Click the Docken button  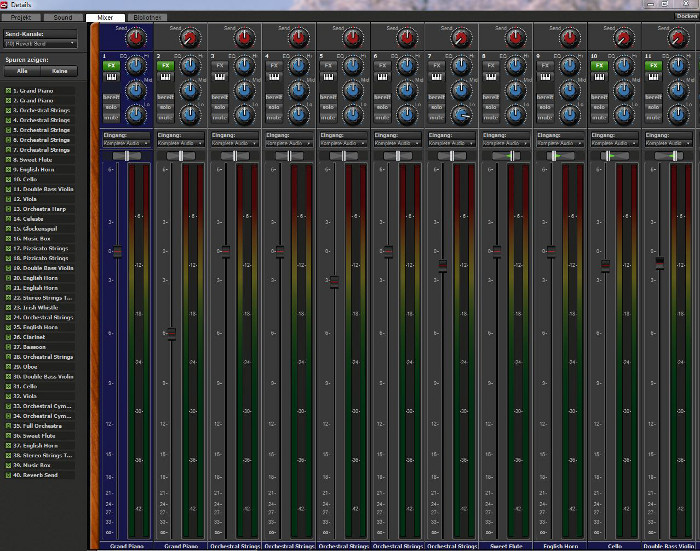687,16
